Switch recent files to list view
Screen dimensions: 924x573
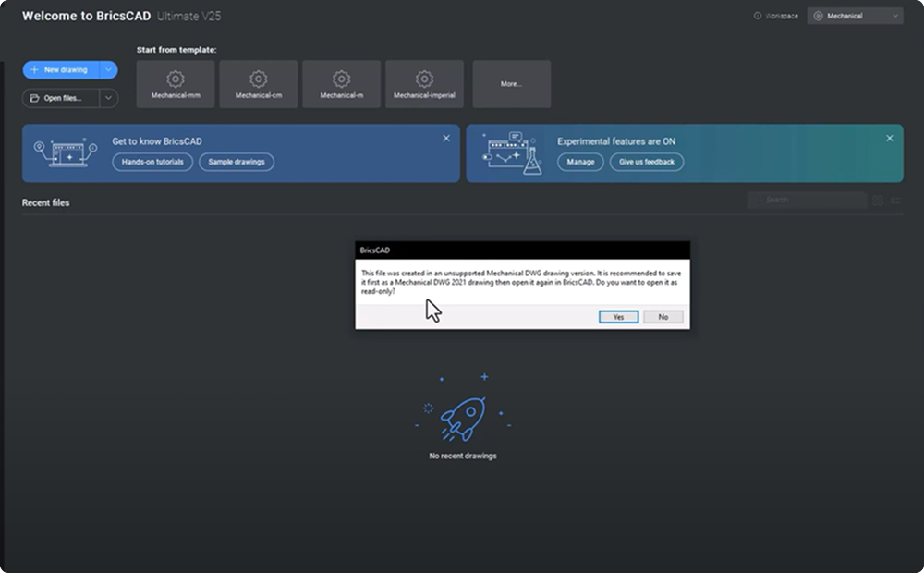[x=895, y=201]
